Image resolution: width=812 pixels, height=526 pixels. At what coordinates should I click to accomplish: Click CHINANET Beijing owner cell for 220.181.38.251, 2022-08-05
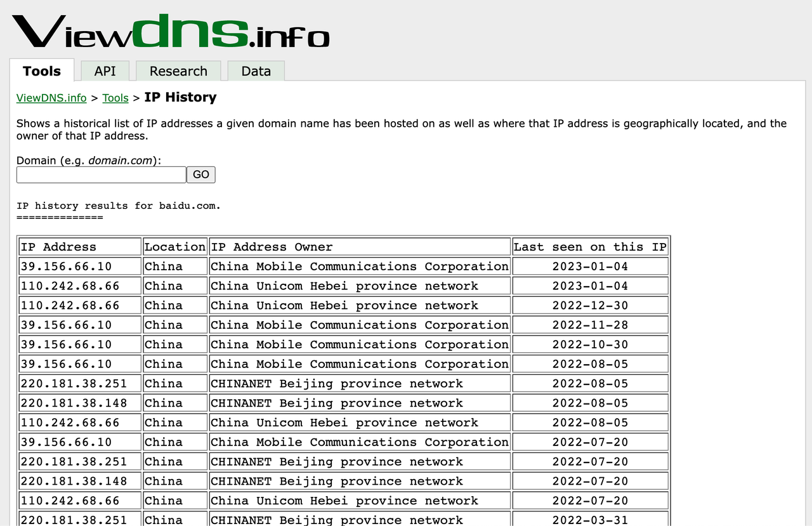[x=360, y=383]
